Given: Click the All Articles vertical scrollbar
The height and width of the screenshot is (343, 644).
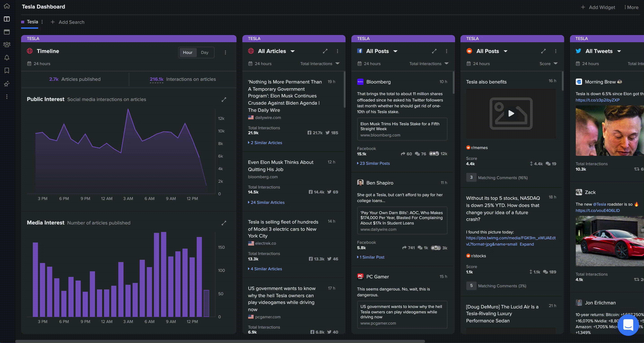Looking at the screenshot, I should pos(344,90).
